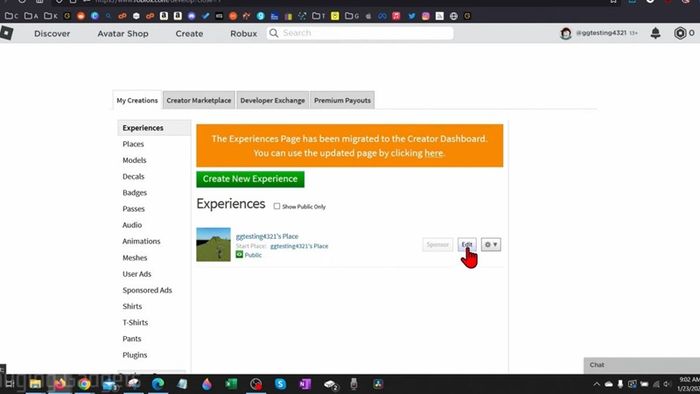Open the Instagram bookmark
Viewport: 700px width, 394px height.
[x=425, y=16]
